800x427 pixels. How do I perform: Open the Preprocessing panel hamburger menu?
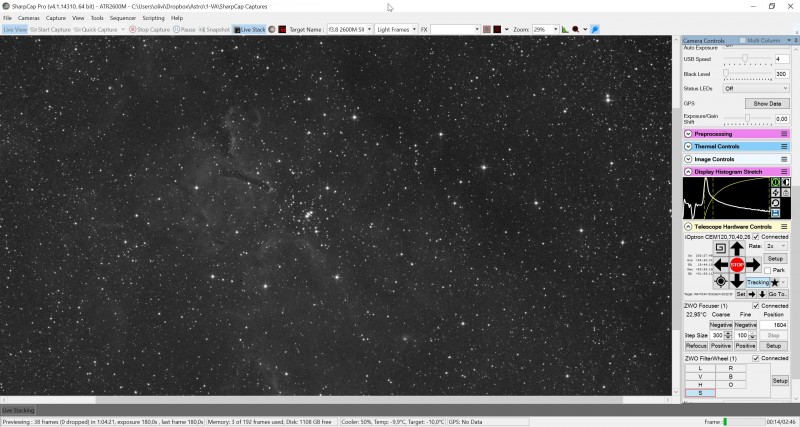(784, 134)
